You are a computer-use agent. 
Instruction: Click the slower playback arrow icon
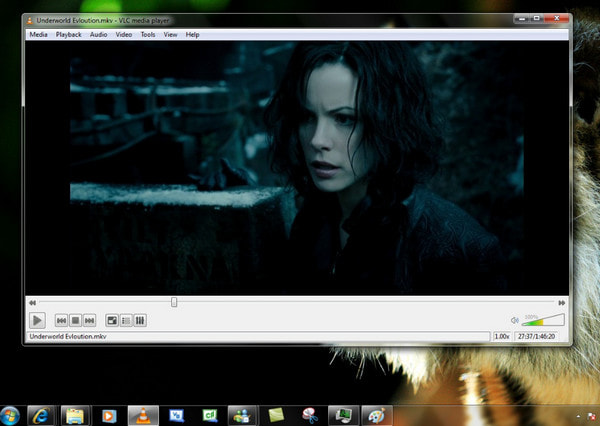click(x=33, y=303)
